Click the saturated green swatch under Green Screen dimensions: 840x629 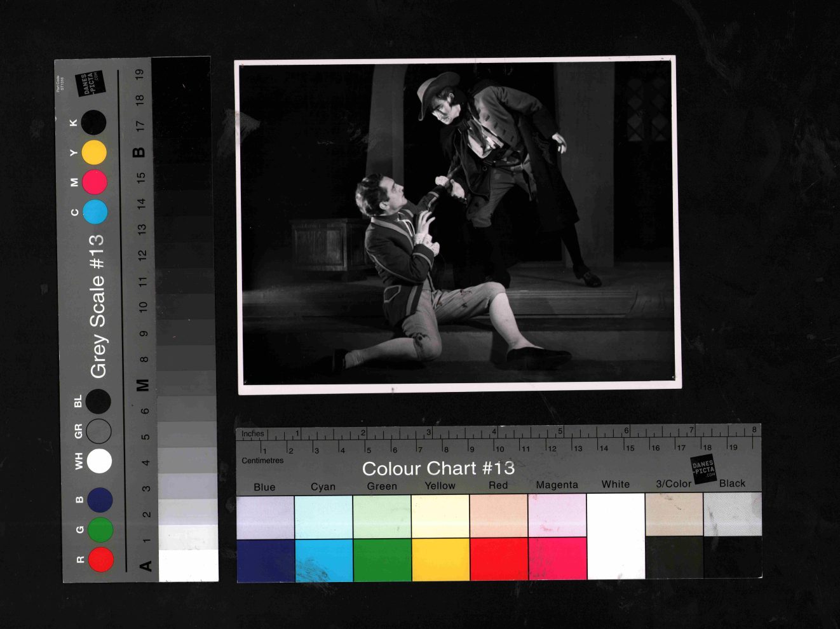pos(382,560)
